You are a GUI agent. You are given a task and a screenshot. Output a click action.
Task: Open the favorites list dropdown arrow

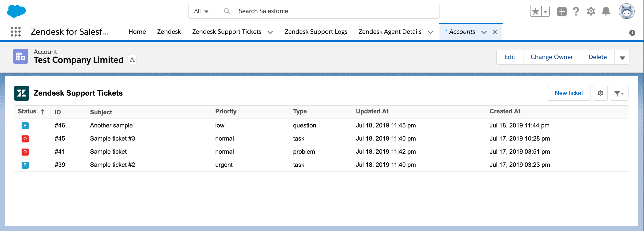tap(546, 11)
